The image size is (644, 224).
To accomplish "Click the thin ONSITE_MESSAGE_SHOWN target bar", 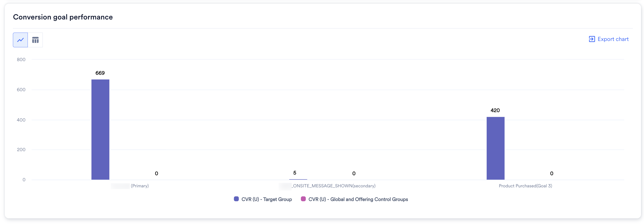I will pyautogui.click(x=298, y=179).
